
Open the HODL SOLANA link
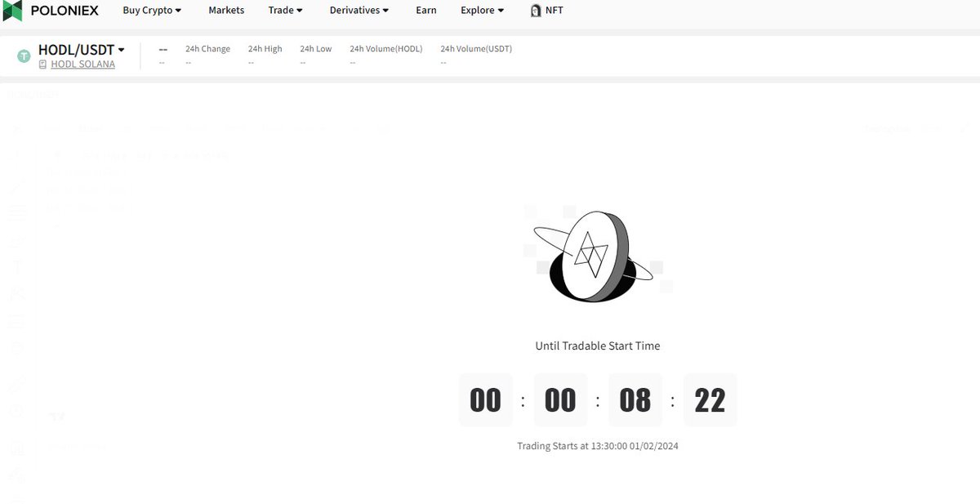(x=82, y=65)
